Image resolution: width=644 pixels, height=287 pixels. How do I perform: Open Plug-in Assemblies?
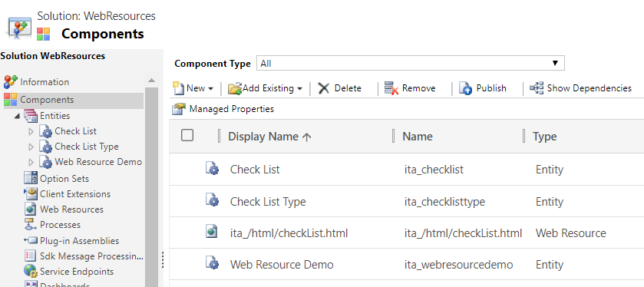(79, 241)
